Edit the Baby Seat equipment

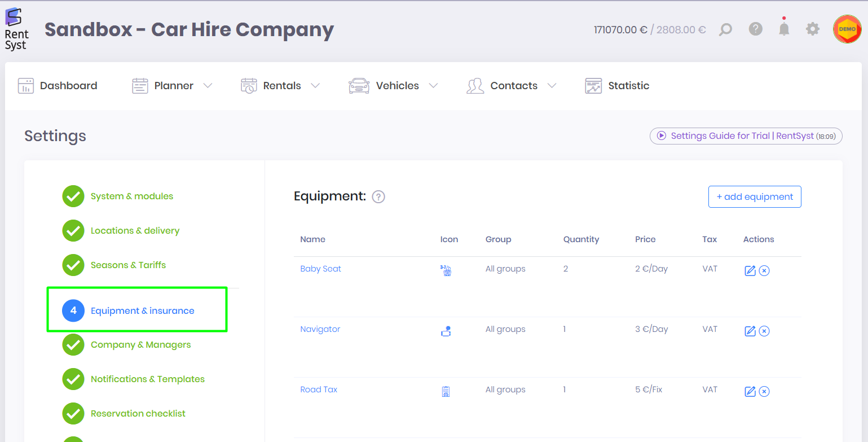point(750,270)
